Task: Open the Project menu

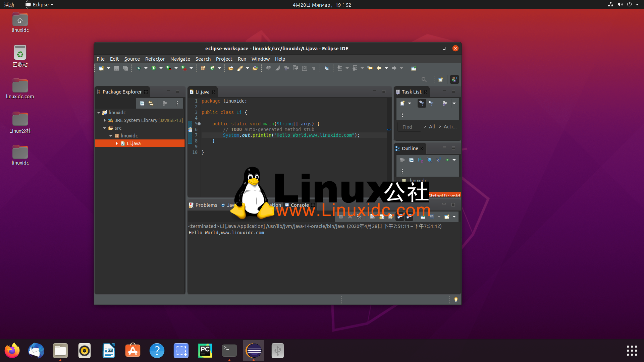Action: coord(224,59)
